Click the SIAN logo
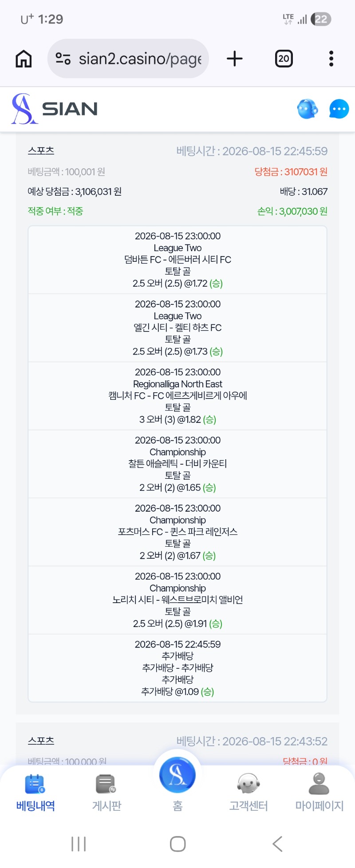The width and height of the screenshot is (355, 868). pos(55,109)
